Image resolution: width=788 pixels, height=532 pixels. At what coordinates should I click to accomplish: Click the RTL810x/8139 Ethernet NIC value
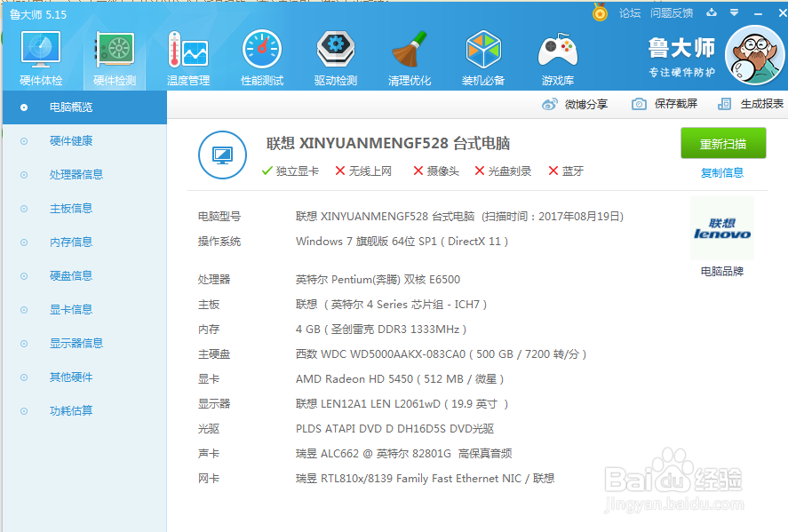coord(426,479)
